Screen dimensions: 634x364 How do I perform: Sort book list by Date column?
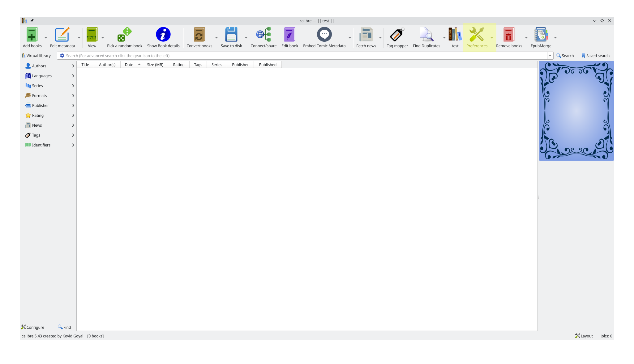(x=129, y=65)
